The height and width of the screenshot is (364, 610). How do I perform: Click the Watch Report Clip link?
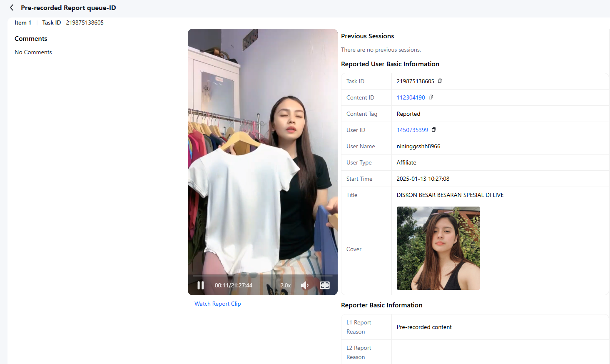(x=217, y=304)
